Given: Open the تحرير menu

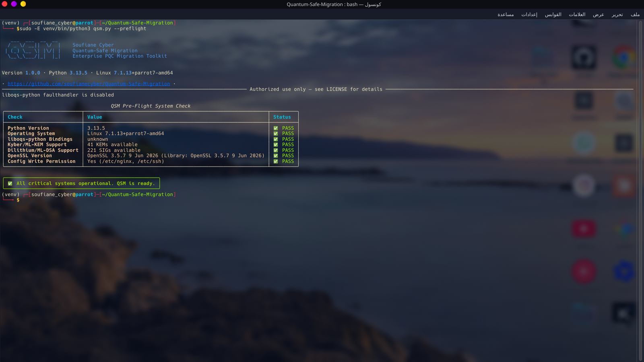Looking at the screenshot, I should coord(617,14).
